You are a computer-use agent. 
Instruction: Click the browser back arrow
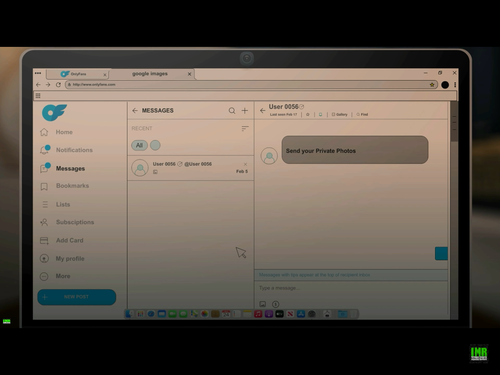pyautogui.click(x=38, y=85)
